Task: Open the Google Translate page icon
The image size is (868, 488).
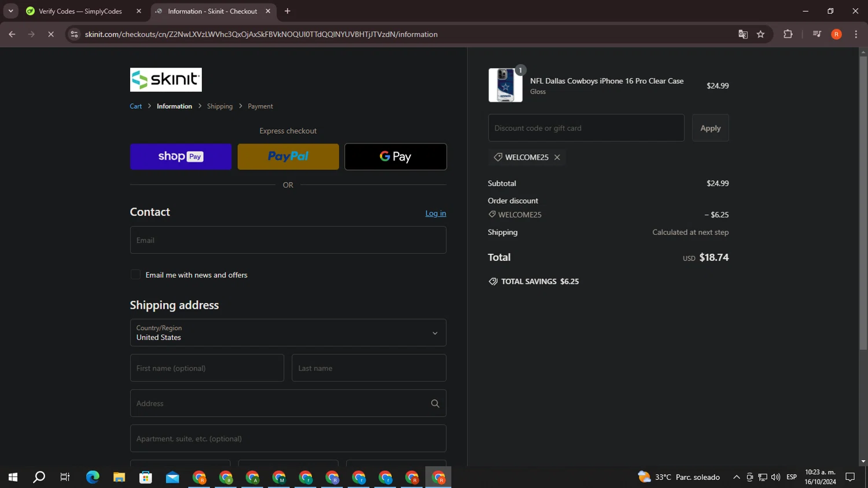Action: [743, 34]
